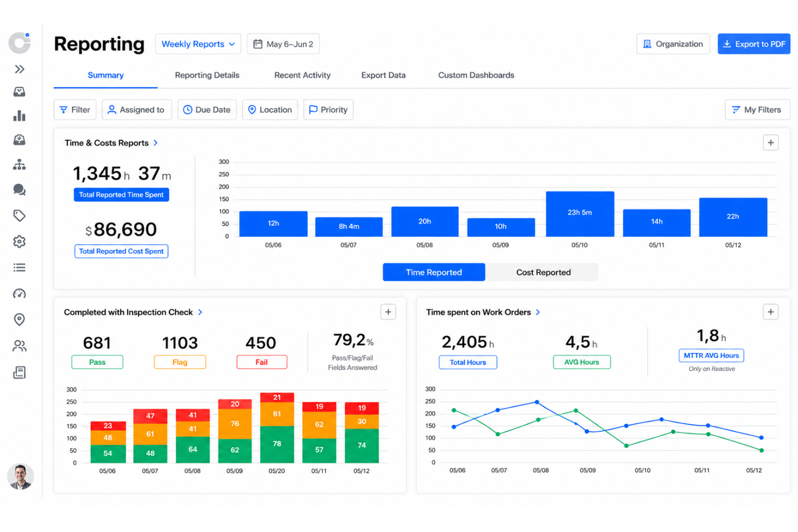Click the user profile avatar photo
This screenshot has width=798, height=532.
(20, 476)
